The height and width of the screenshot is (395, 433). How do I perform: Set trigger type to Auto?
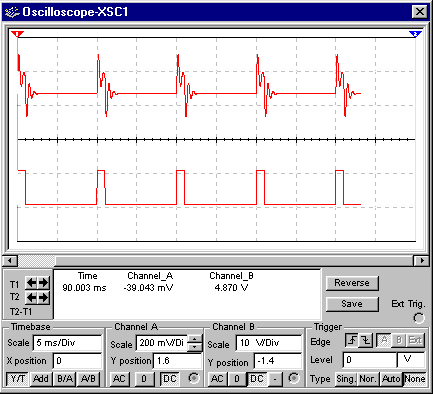pyautogui.click(x=391, y=379)
